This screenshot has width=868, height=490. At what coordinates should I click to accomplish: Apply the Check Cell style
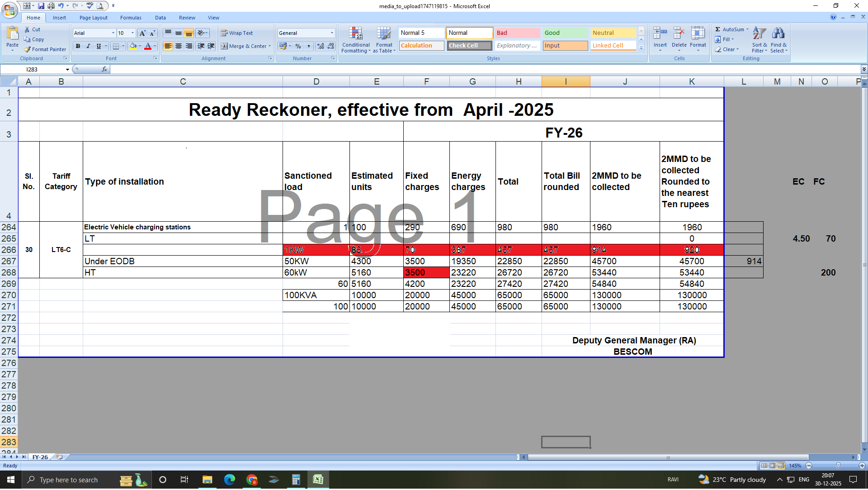point(469,46)
